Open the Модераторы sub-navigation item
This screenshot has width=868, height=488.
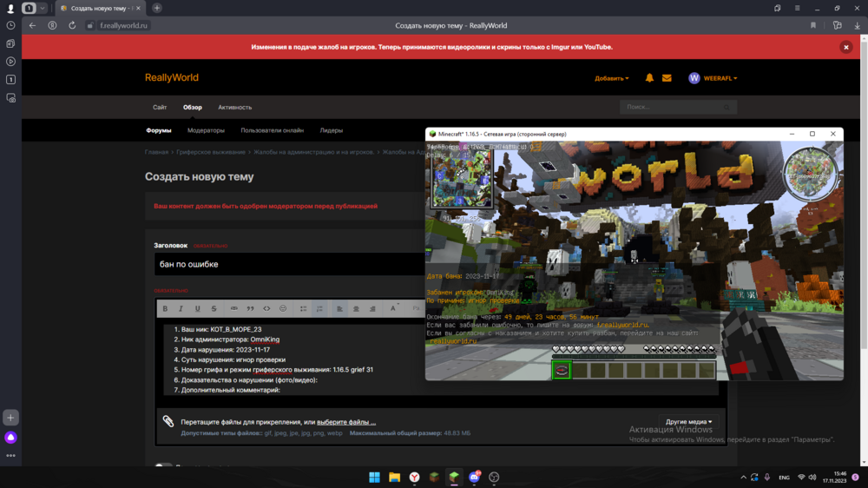(206, 131)
